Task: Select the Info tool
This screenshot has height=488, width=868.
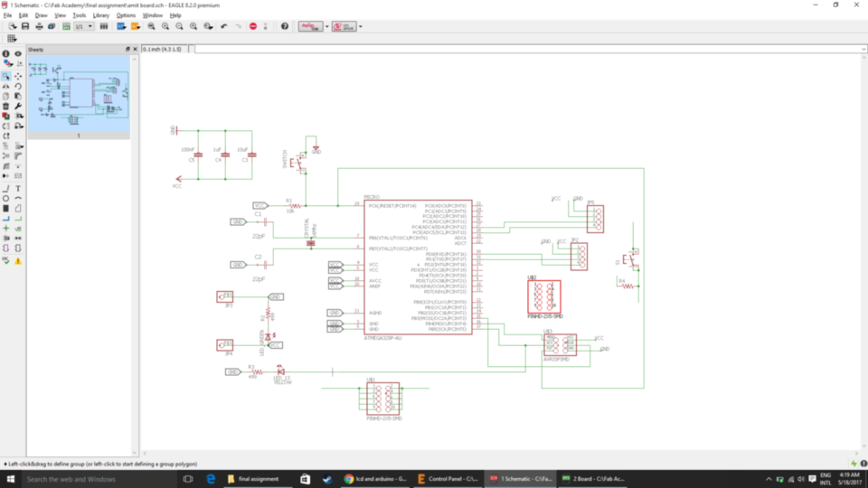Action: coord(6,53)
